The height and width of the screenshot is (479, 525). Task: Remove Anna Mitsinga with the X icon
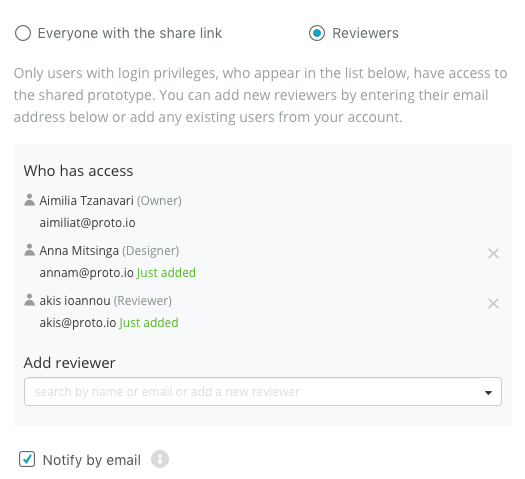[493, 253]
